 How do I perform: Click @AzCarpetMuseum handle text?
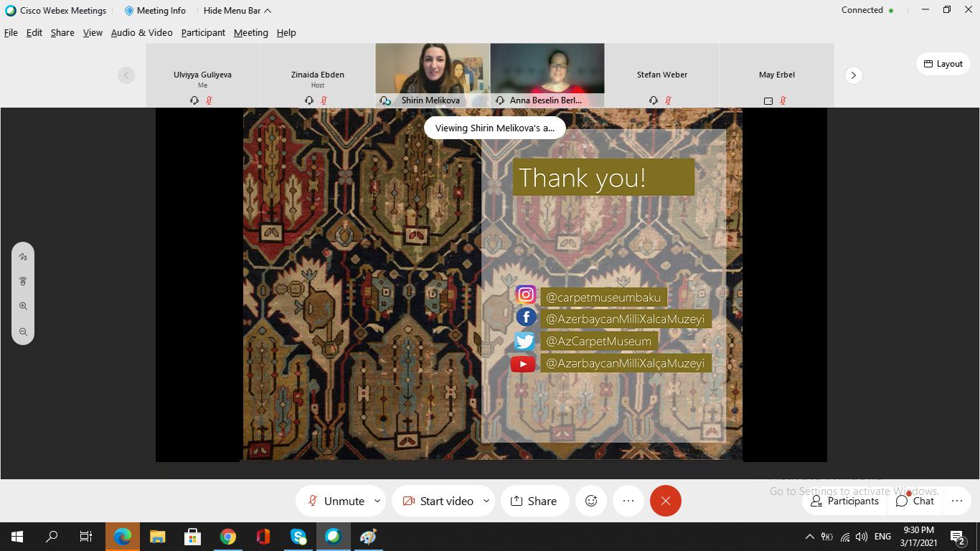pyautogui.click(x=598, y=342)
